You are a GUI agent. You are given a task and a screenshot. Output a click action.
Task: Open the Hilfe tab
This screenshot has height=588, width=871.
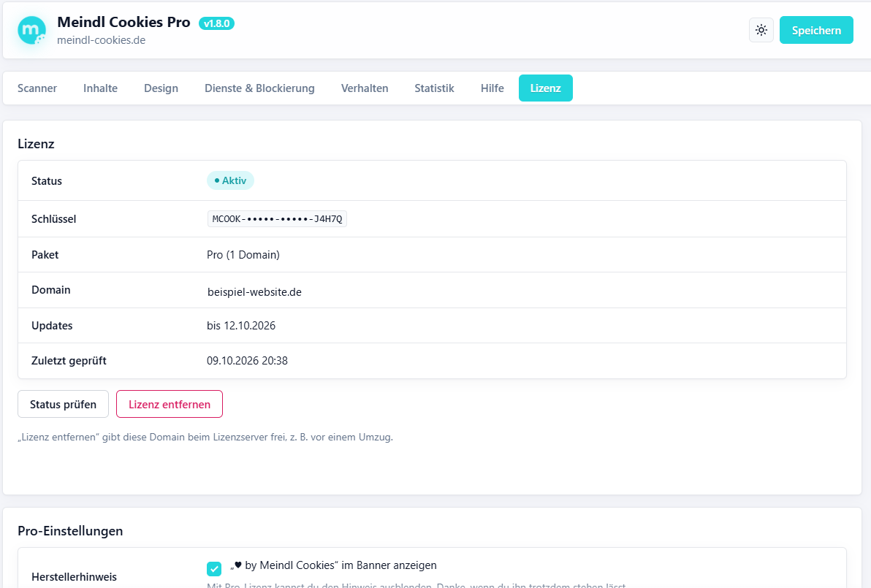pos(492,88)
